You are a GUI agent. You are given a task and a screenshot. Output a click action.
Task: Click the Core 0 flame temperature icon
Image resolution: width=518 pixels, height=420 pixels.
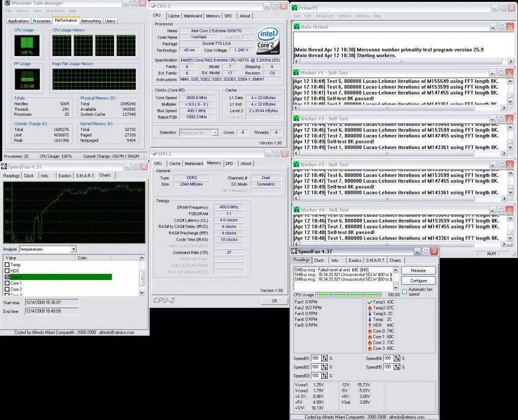pyautogui.click(x=369, y=331)
